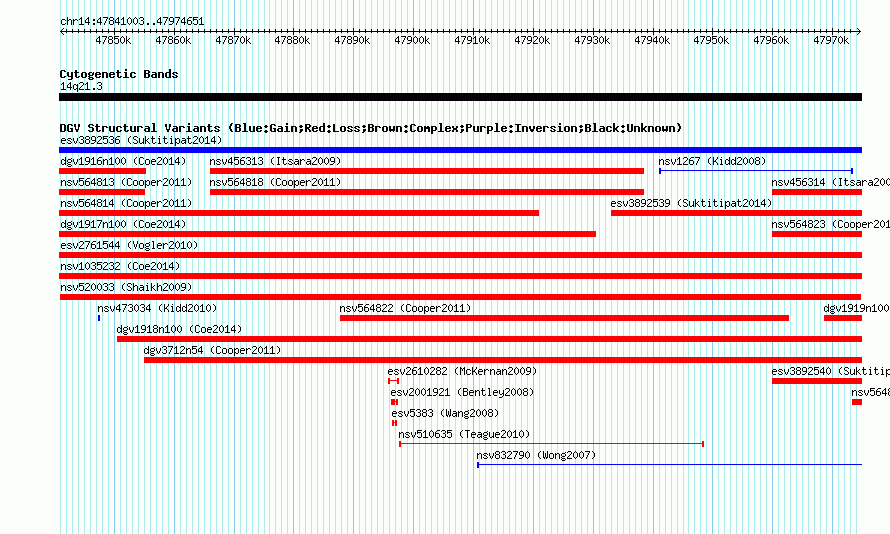Open the nsv520033 (Shaikh2009) label
Screen dimensions: 890x534
[126, 287]
